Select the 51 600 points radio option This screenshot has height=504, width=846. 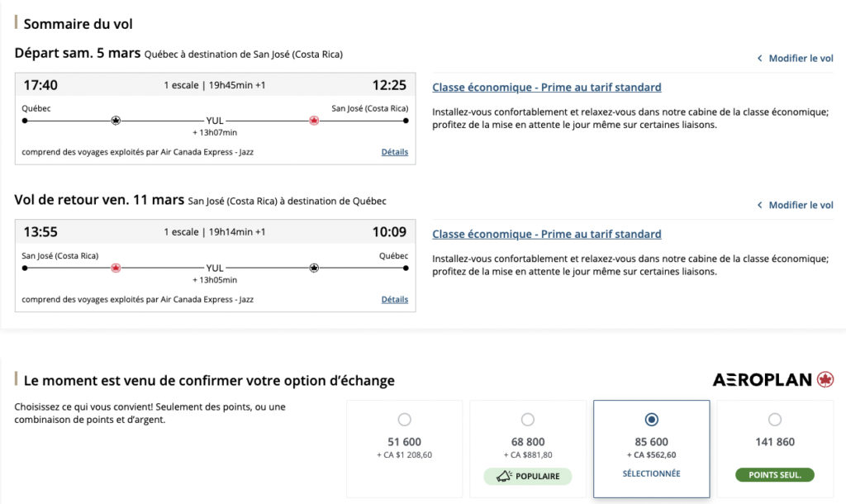(404, 420)
